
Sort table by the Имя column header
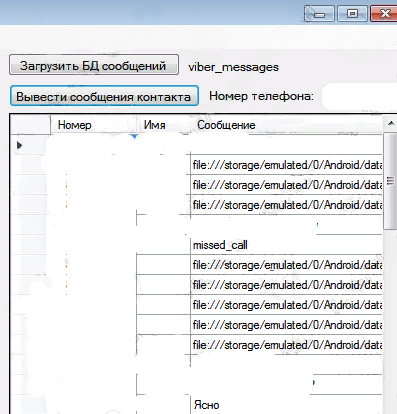coord(154,125)
